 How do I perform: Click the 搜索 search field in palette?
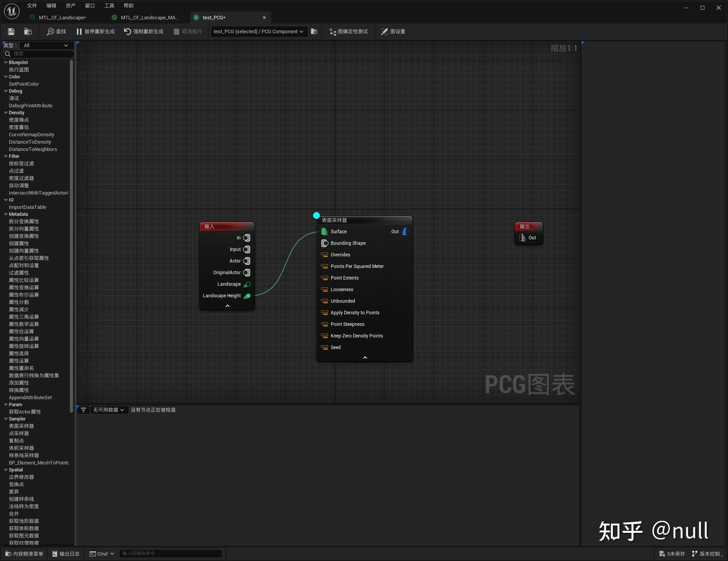(x=38, y=54)
